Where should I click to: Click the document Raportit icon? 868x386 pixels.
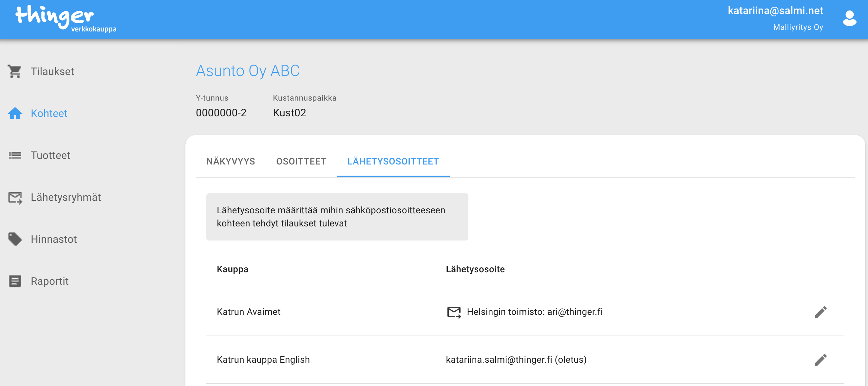click(x=15, y=281)
